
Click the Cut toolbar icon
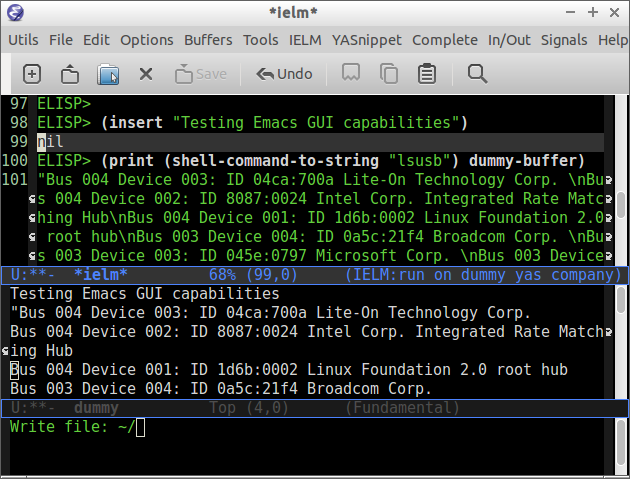pos(351,73)
